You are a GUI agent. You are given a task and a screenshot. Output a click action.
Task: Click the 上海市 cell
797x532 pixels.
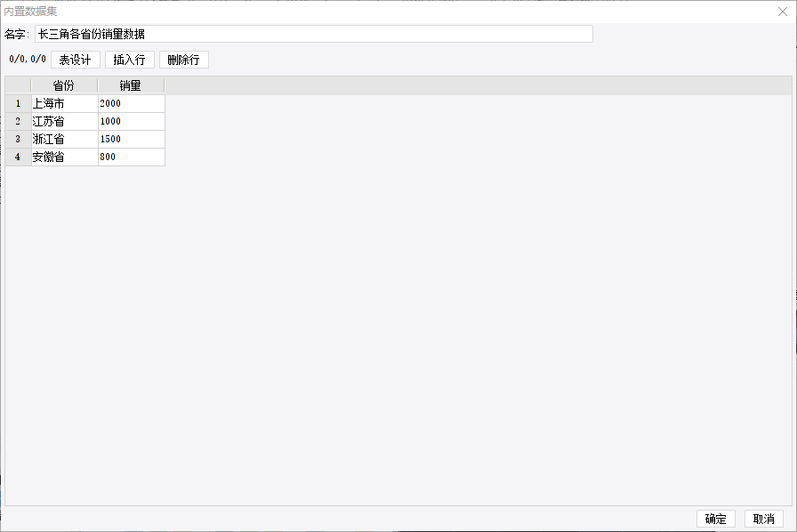[65, 103]
